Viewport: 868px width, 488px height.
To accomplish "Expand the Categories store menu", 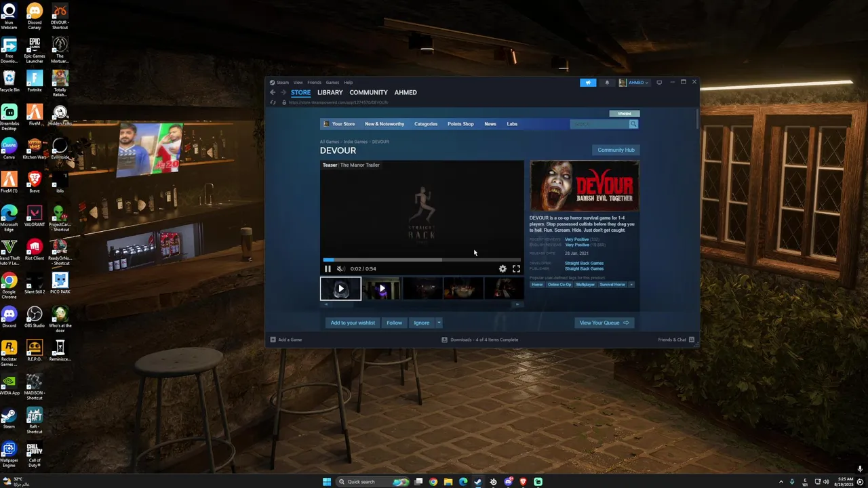I will coord(426,124).
